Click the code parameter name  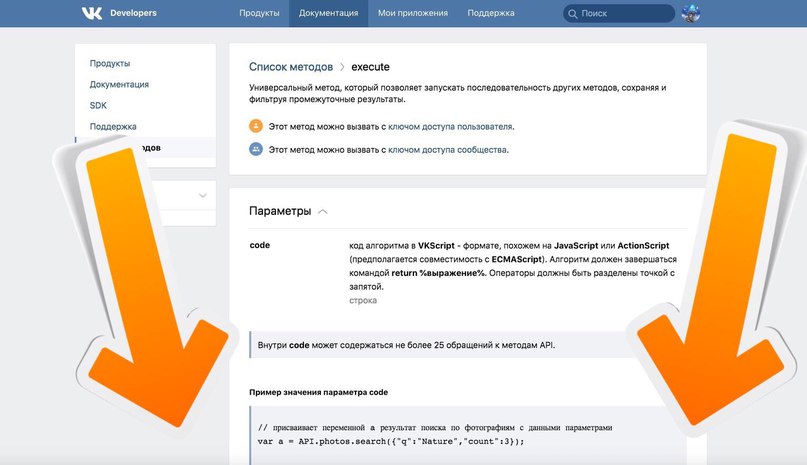(260, 245)
